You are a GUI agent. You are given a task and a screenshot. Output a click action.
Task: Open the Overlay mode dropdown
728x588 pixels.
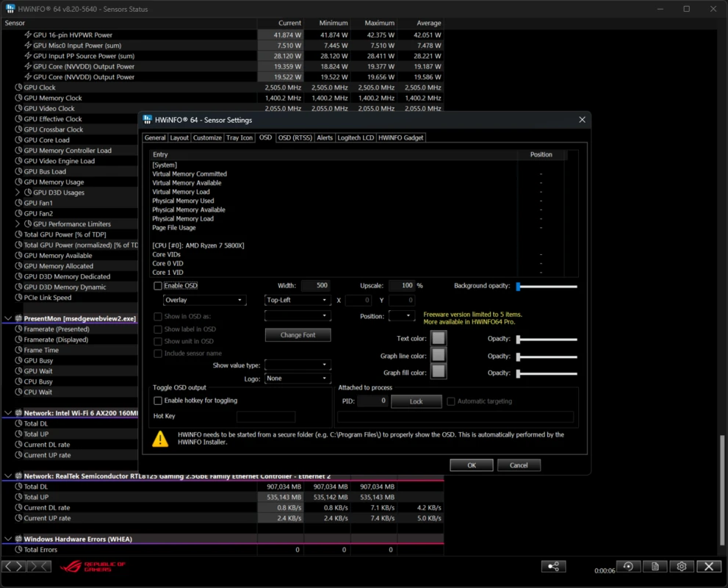(204, 300)
